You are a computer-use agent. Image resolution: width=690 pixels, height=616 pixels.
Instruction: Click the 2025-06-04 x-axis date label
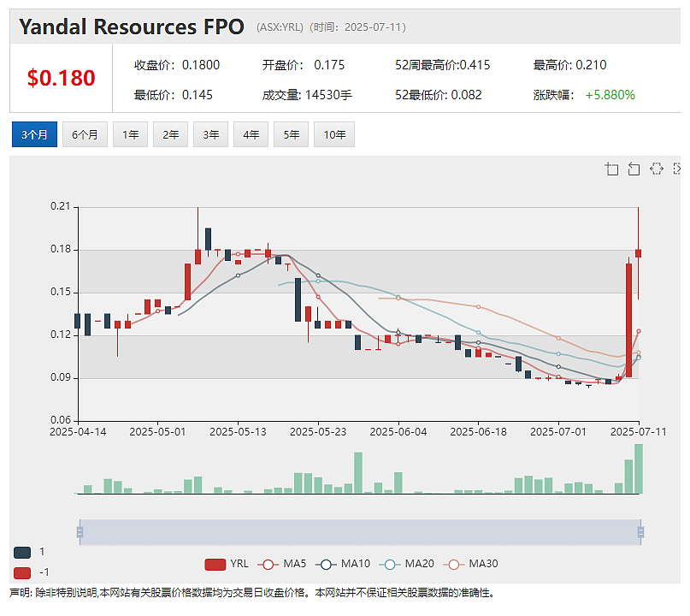click(398, 432)
